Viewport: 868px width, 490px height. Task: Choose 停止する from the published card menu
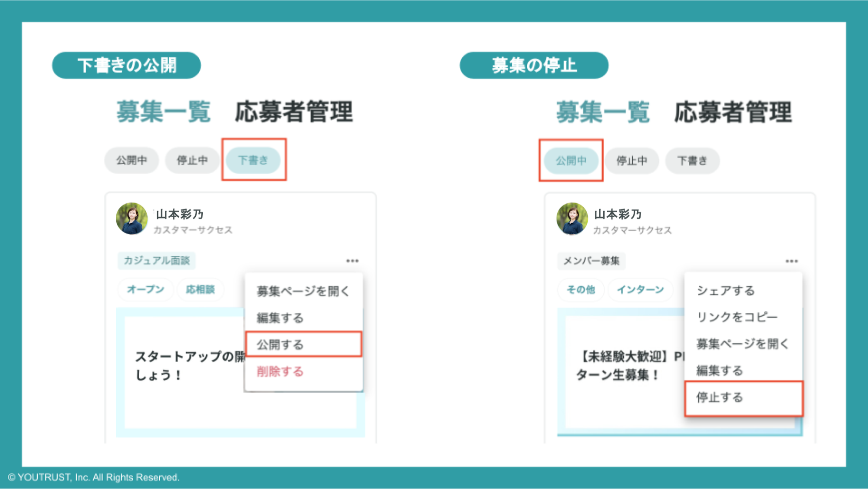click(x=720, y=397)
